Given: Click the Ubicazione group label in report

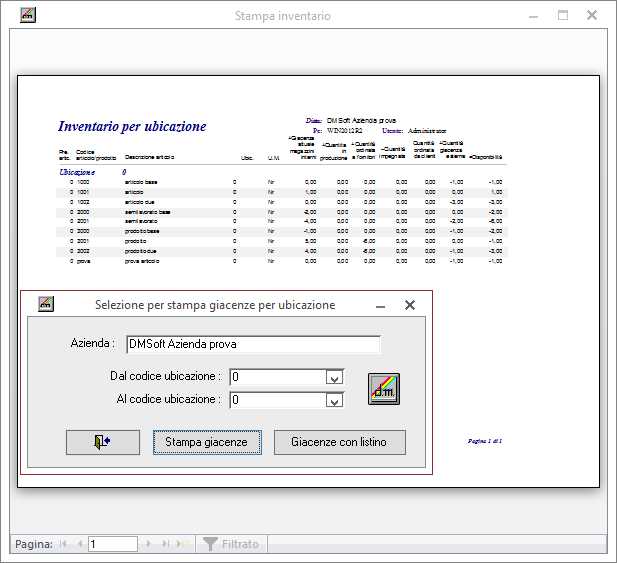Looking at the screenshot, I should pyautogui.click(x=77, y=172).
